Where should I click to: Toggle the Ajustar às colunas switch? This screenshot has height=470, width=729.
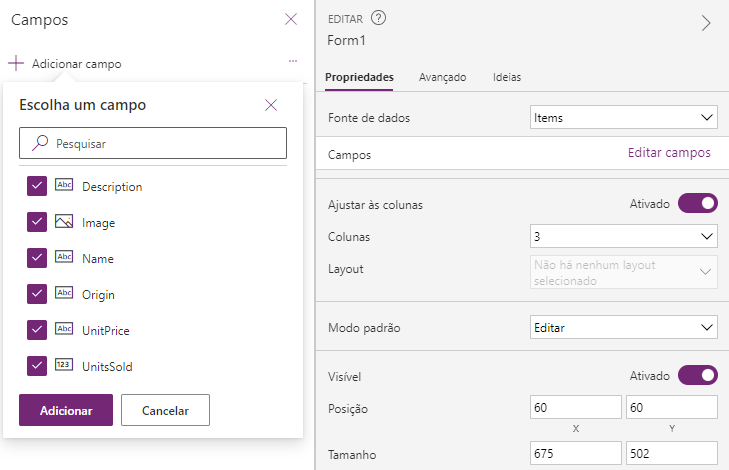697,204
